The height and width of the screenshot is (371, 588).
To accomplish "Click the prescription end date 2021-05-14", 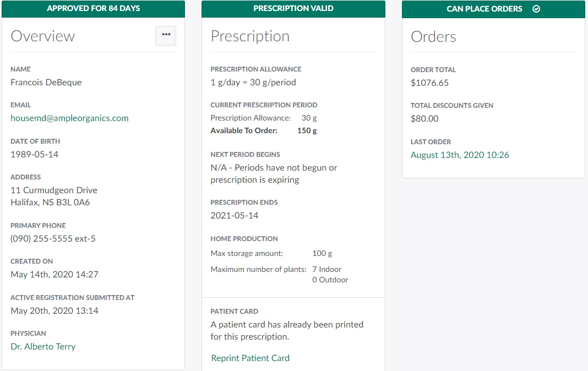I will coord(235,216).
